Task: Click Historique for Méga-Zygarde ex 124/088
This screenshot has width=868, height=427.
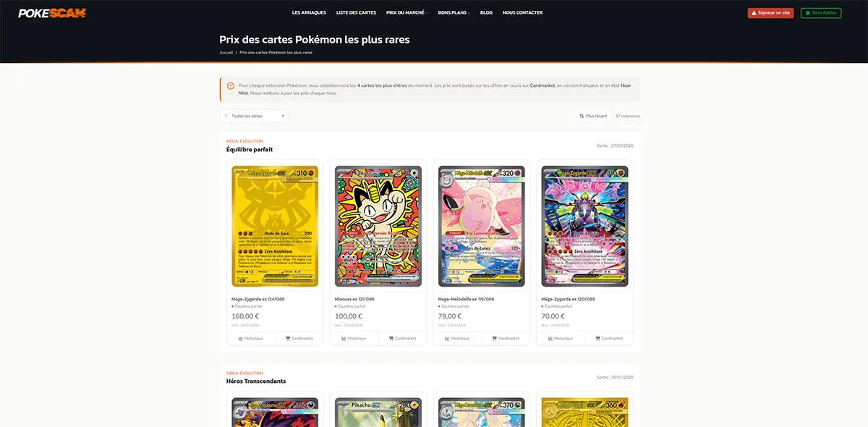Action: [x=251, y=338]
